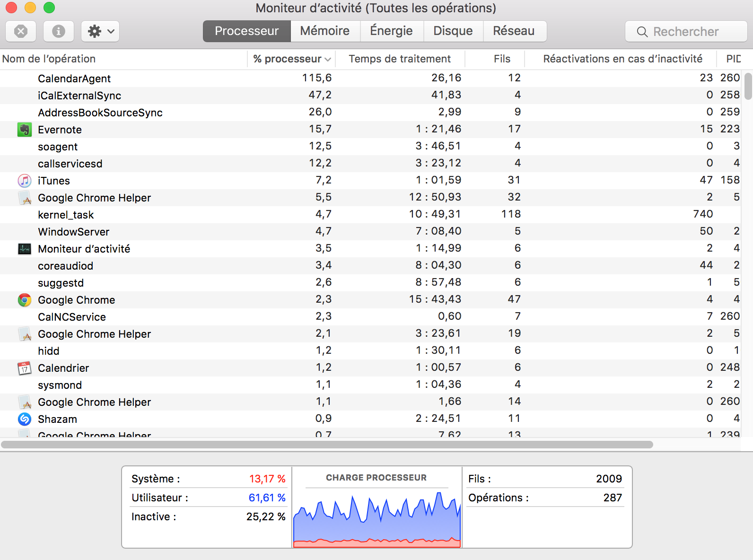Click the horizontal scrollbar below the list
This screenshot has height=560, width=753.
[x=327, y=445]
